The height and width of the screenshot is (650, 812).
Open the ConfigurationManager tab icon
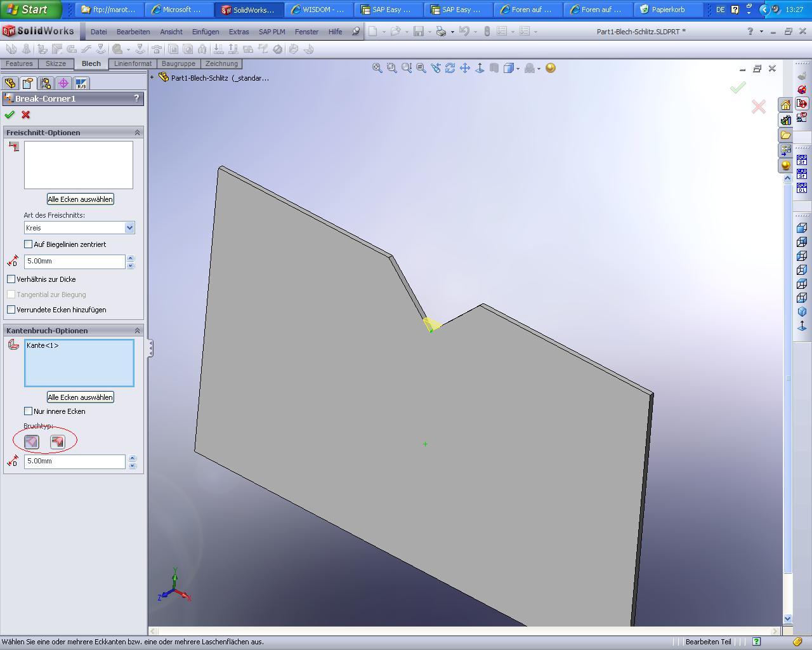point(46,83)
